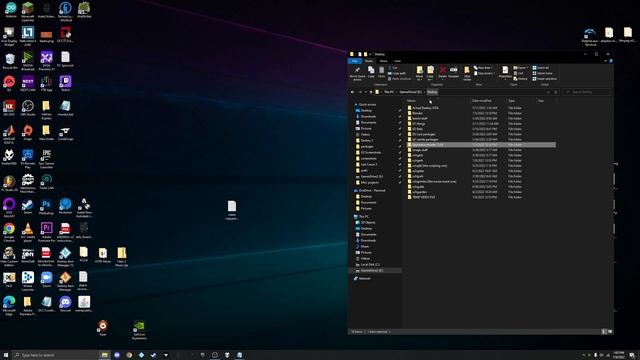Viewport: 640px width, 360px height.
Task: Select the text file icon in desktop center
Action: tap(232, 210)
